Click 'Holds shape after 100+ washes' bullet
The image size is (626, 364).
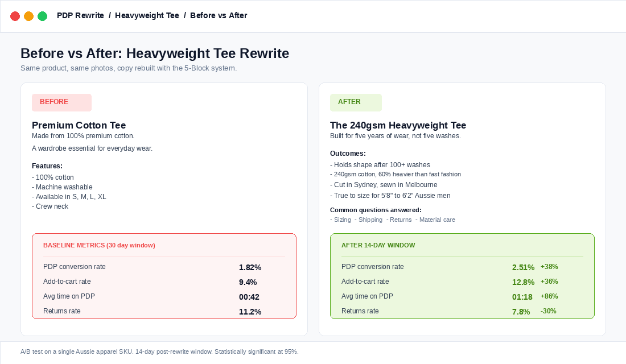380,165
